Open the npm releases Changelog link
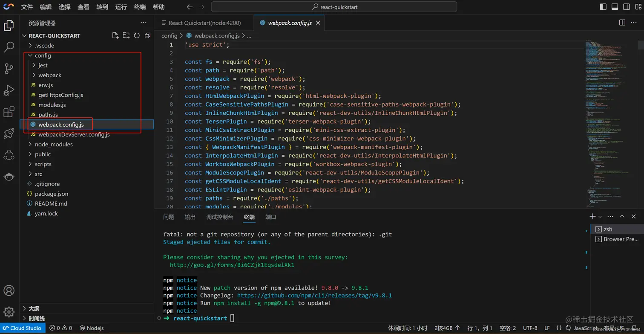Viewport: 644px width, 334px height. pyautogui.click(x=314, y=295)
